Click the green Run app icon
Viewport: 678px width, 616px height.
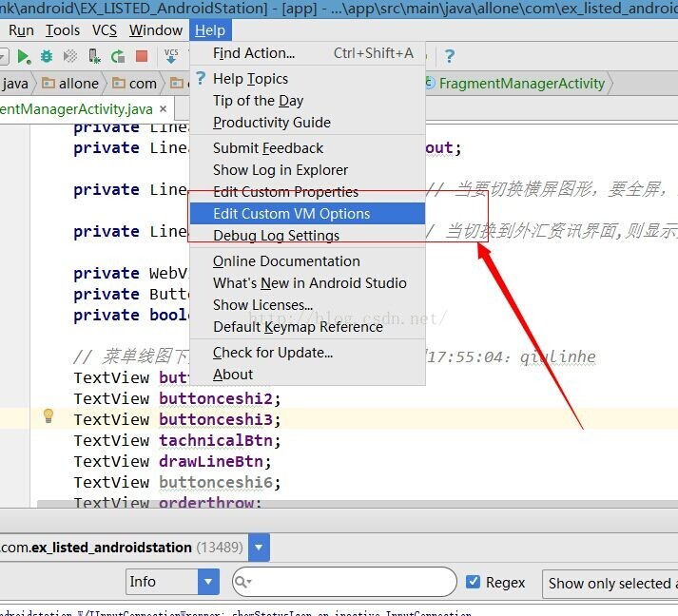24,56
